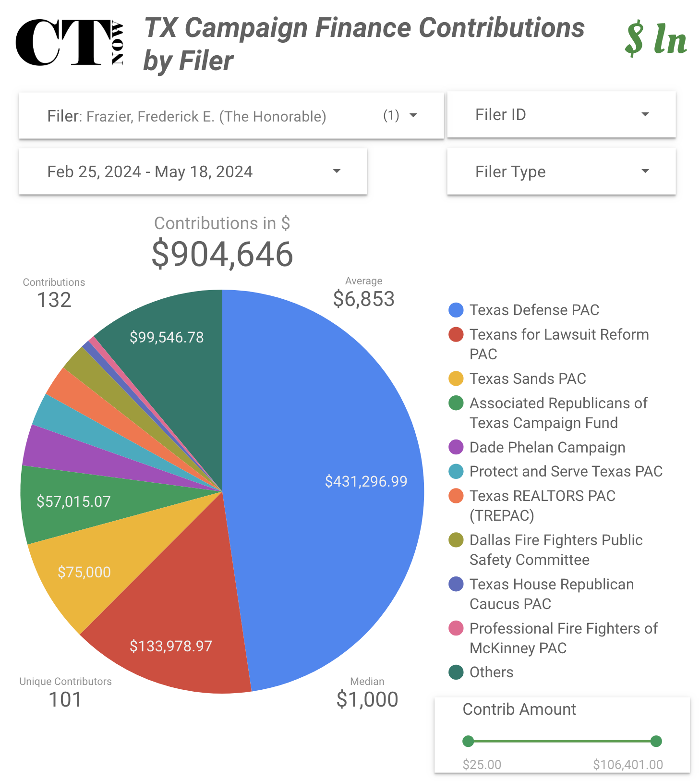Click the indigo Texas House Republican Caucus dot
The width and height of the screenshot is (700, 782).
(456, 584)
